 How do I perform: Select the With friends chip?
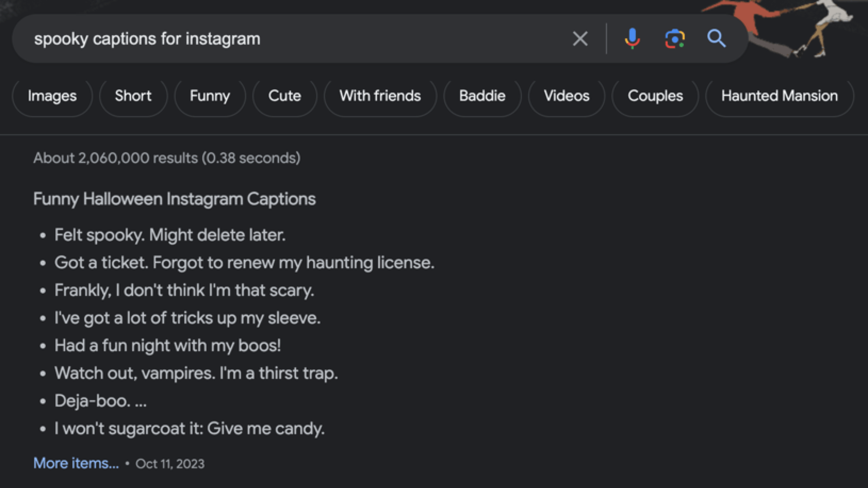pos(380,96)
